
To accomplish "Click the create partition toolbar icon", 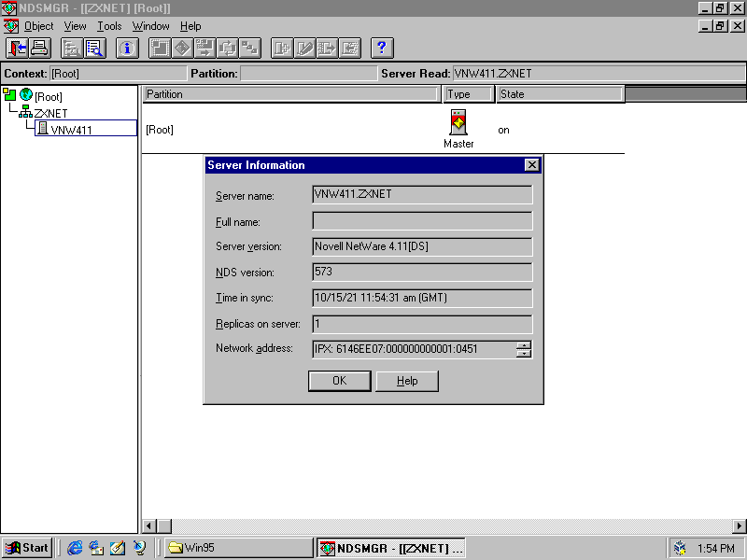I will click(160, 49).
